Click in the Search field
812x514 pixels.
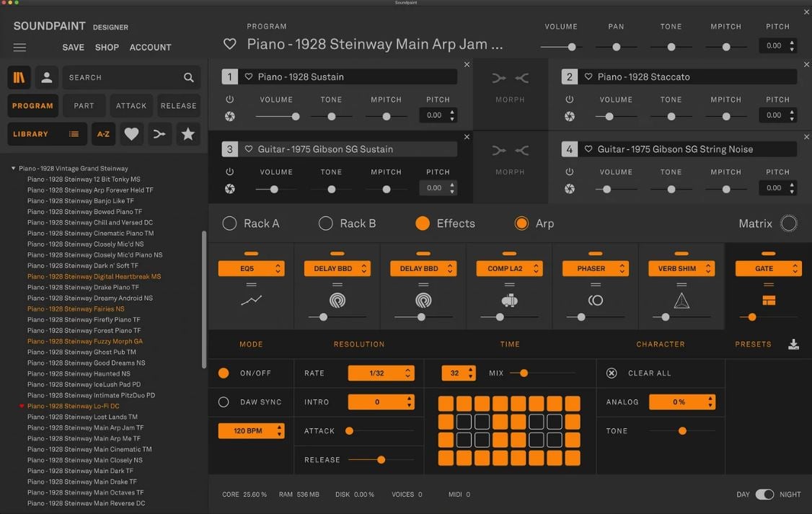pyautogui.click(x=123, y=77)
